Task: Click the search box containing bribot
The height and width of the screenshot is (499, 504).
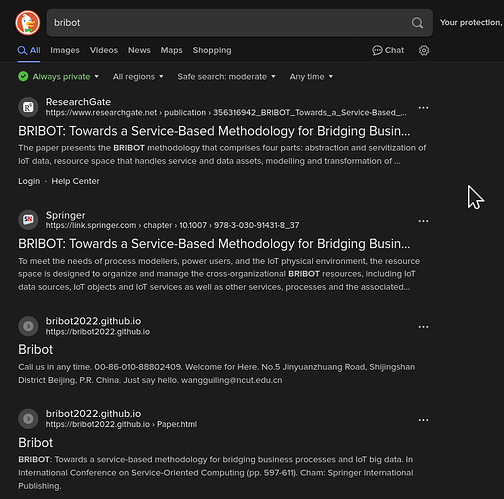Action: pyautogui.click(x=239, y=23)
